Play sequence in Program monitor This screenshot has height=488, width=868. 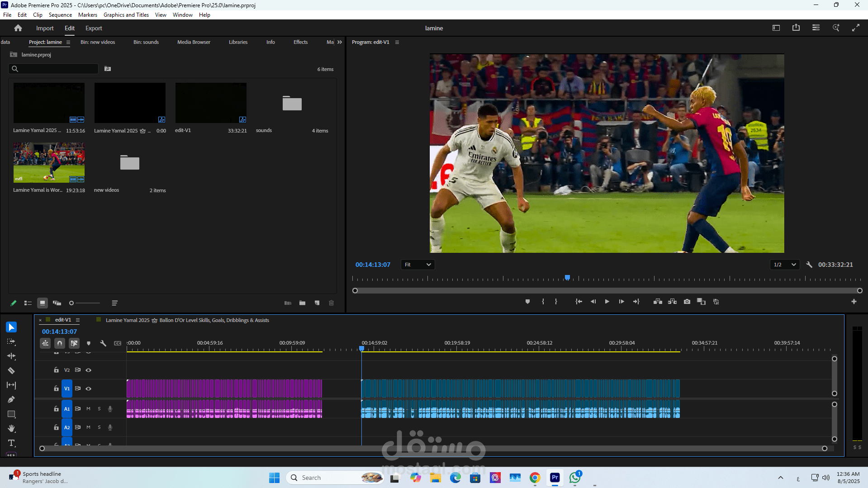[x=607, y=302]
